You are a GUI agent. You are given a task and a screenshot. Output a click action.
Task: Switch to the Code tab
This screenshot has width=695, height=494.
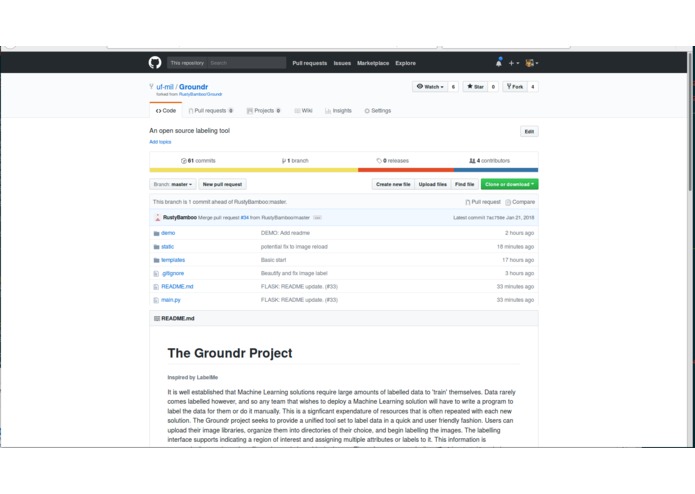click(166, 111)
